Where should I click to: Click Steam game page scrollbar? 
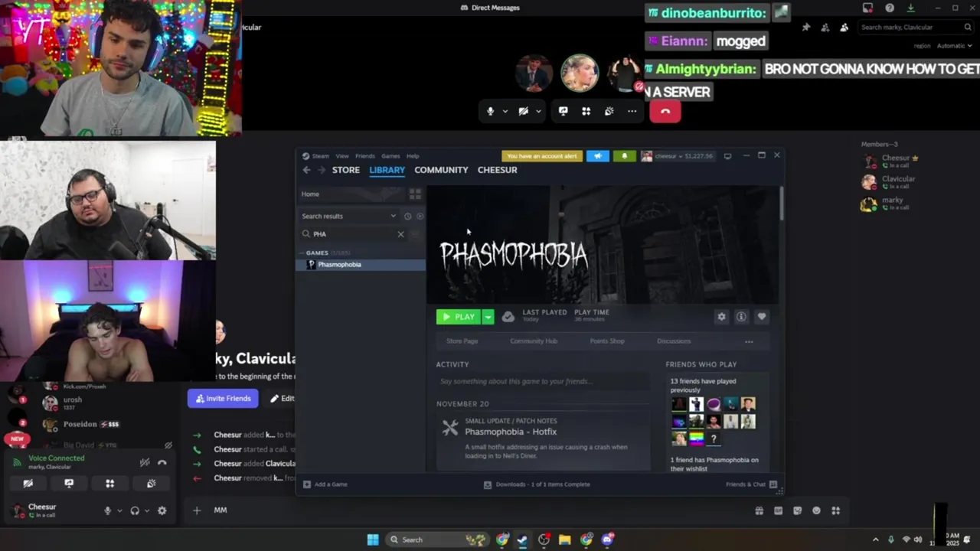[x=781, y=203]
